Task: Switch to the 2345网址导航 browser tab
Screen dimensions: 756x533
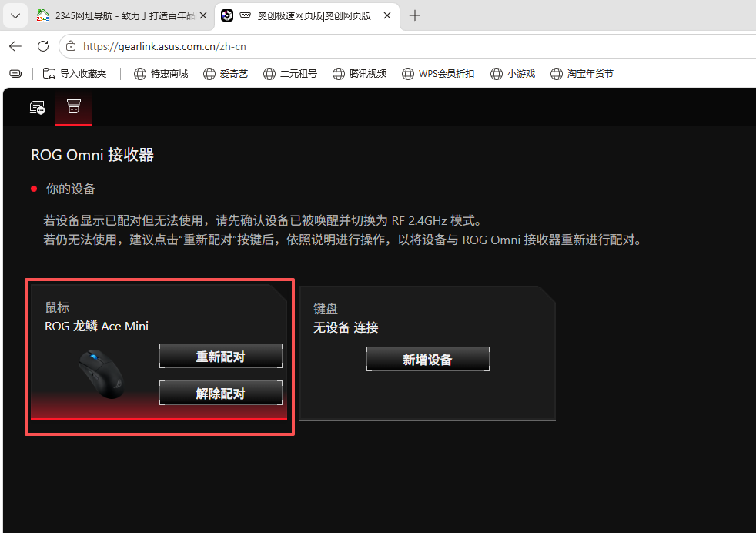Action: pyautogui.click(x=122, y=16)
